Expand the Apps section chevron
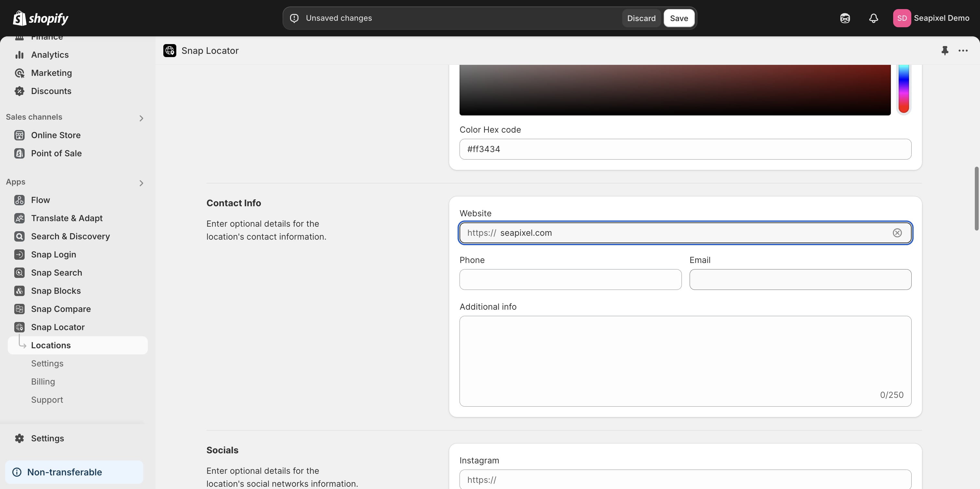Image resolution: width=980 pixels, height=489 pixels. coord(141,184)
